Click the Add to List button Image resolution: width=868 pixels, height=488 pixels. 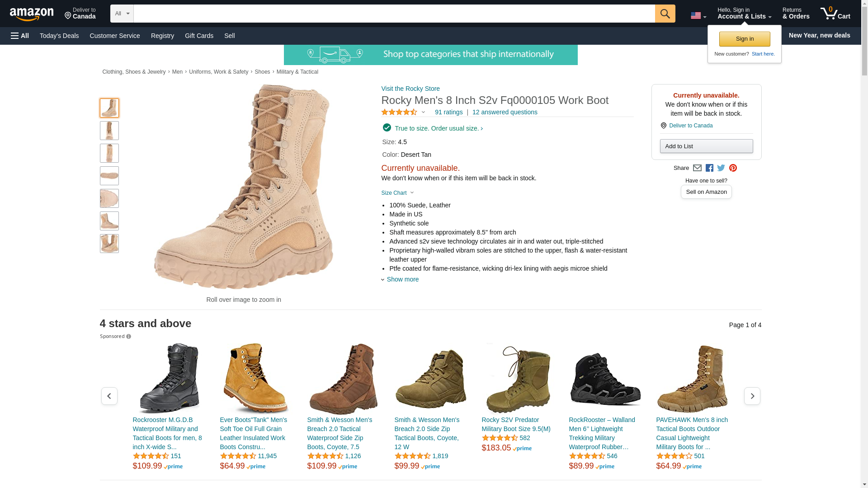pyautogui.click(x=706, y=146)
